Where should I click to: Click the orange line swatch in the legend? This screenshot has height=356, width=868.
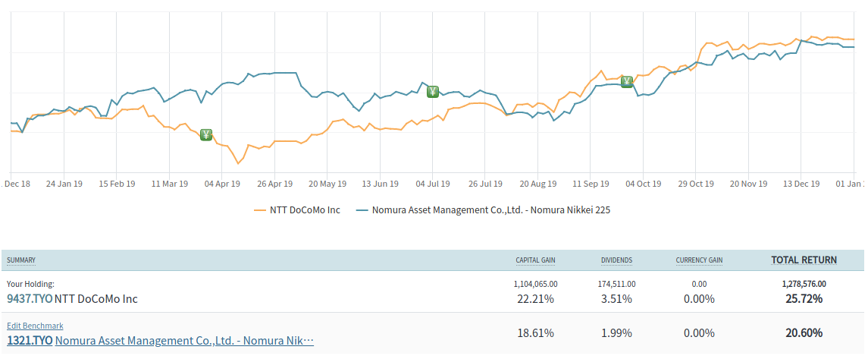262,210
